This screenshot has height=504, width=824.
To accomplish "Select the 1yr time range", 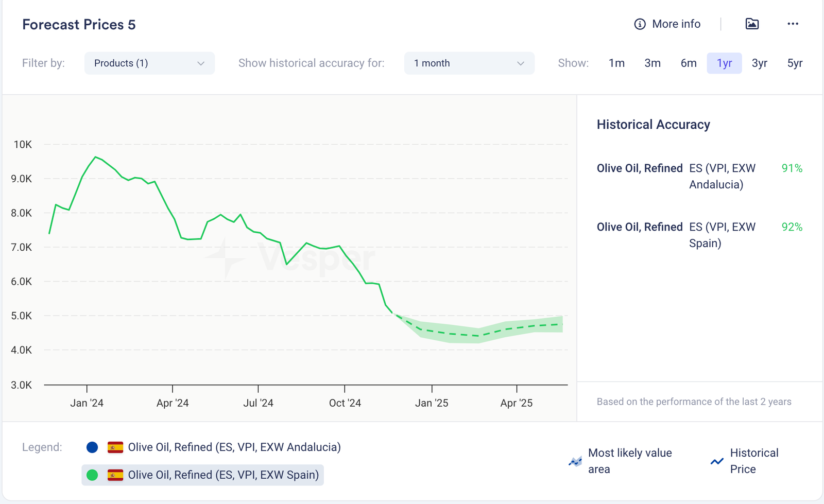I will 724,63.
